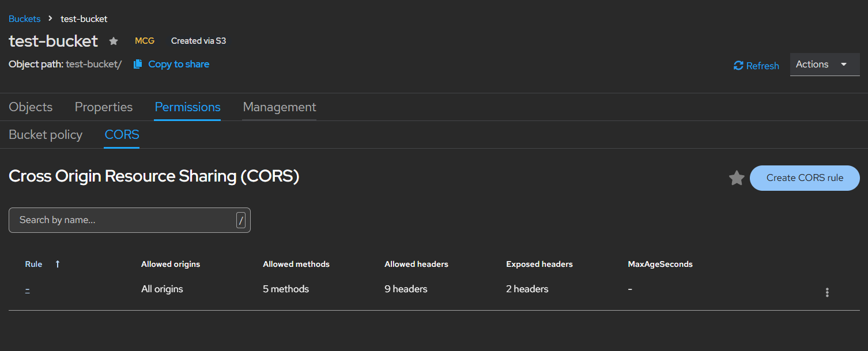The width and height of the screenshot is (868, 351).
Task: Go to the Management tab
Action: click(x=280, y=107)
